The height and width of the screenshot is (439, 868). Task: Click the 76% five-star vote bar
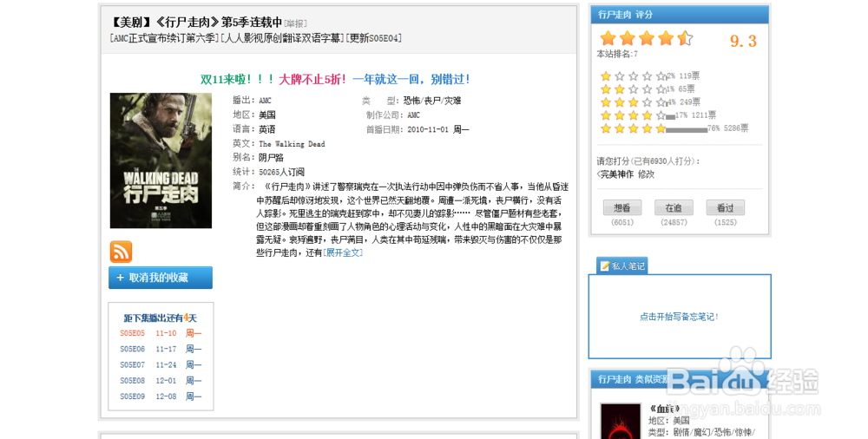[687, 130]
